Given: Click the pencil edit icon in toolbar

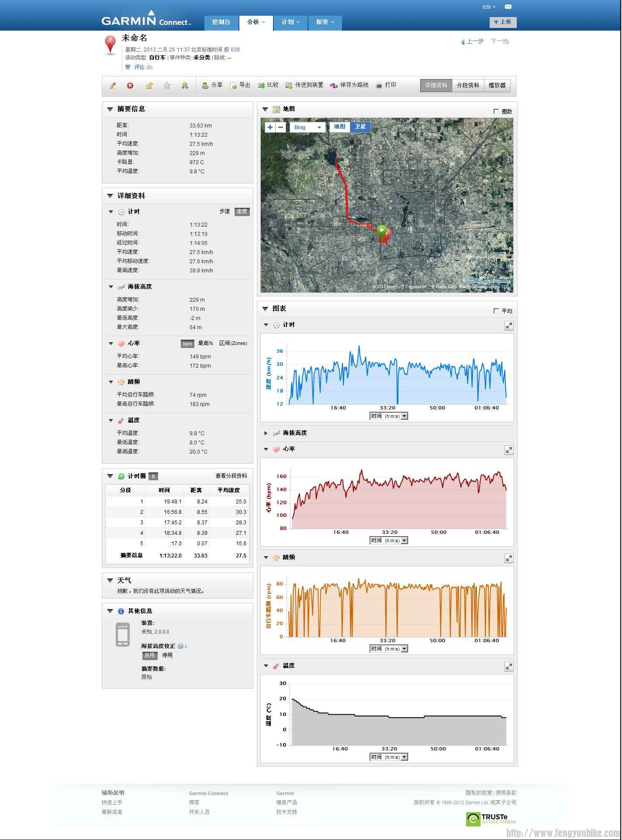Looking at the screenshot, I should click(112, 86).
